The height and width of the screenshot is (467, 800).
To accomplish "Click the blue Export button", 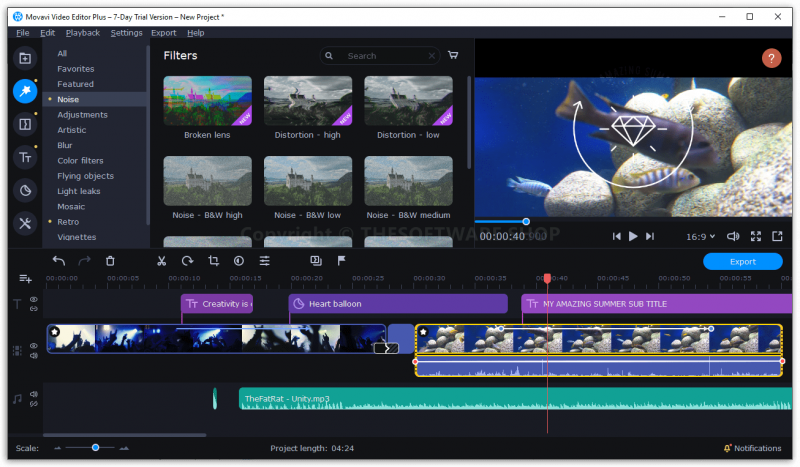I will point(742,261).
